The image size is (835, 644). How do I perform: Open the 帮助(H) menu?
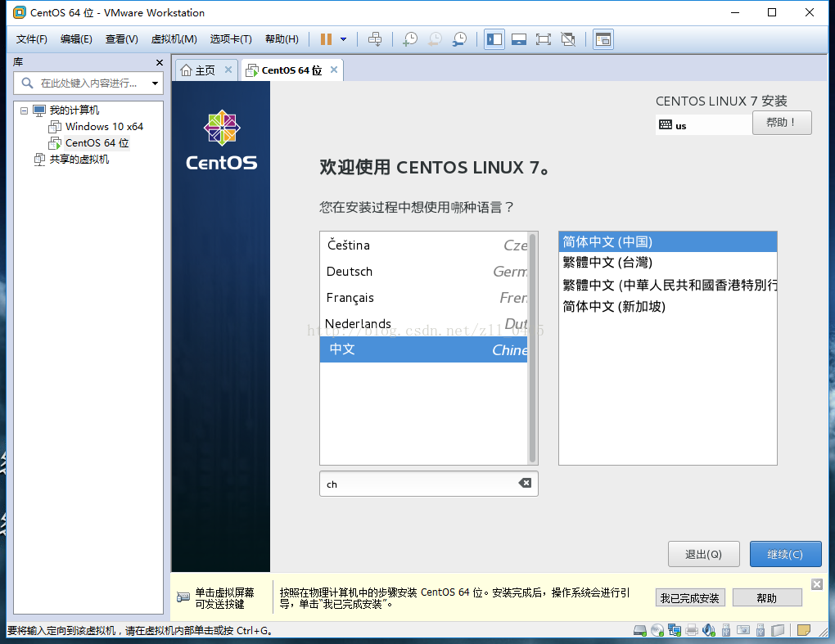[x=282, y=38]
